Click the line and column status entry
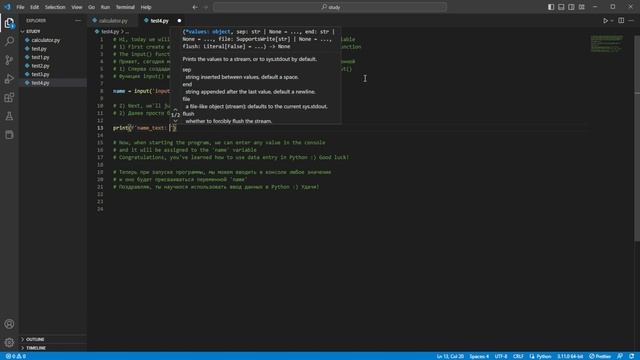 click(x=450, y=356)
